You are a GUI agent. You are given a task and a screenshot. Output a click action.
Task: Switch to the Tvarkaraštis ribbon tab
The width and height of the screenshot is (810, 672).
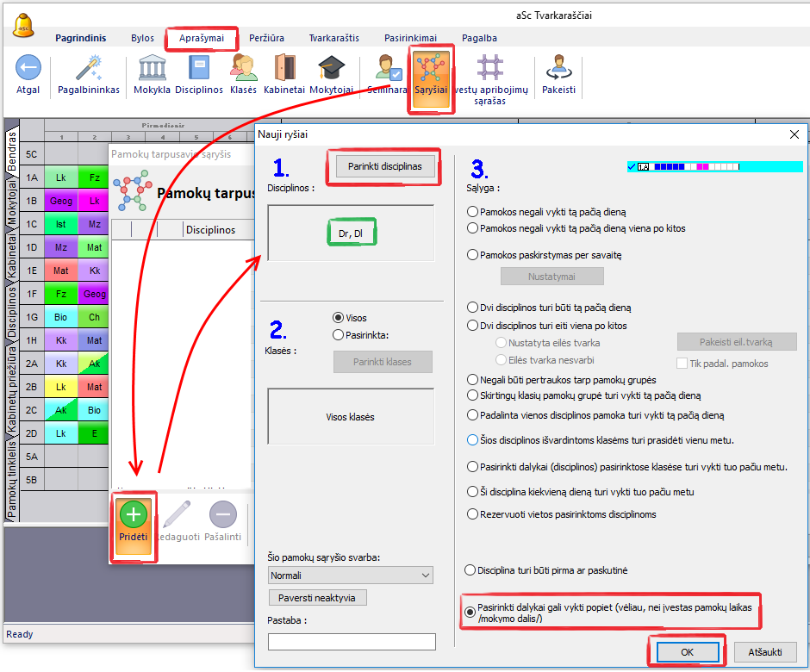tap(333, 38)
